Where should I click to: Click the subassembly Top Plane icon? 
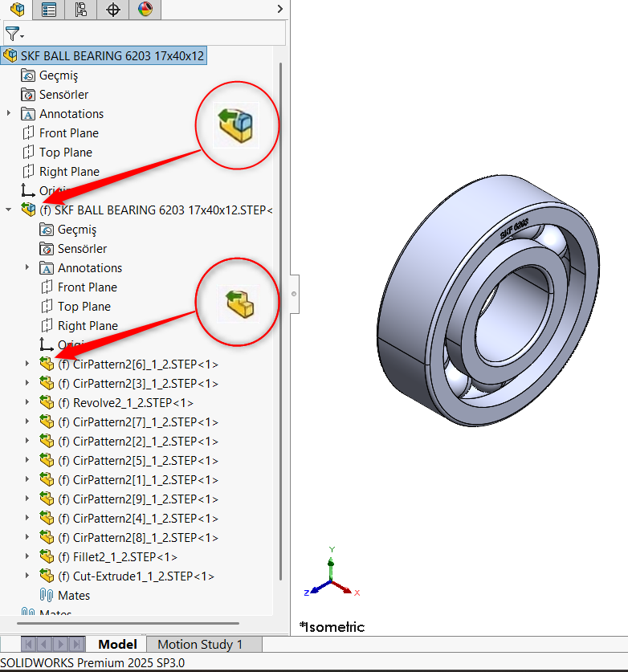click(47, 307)
